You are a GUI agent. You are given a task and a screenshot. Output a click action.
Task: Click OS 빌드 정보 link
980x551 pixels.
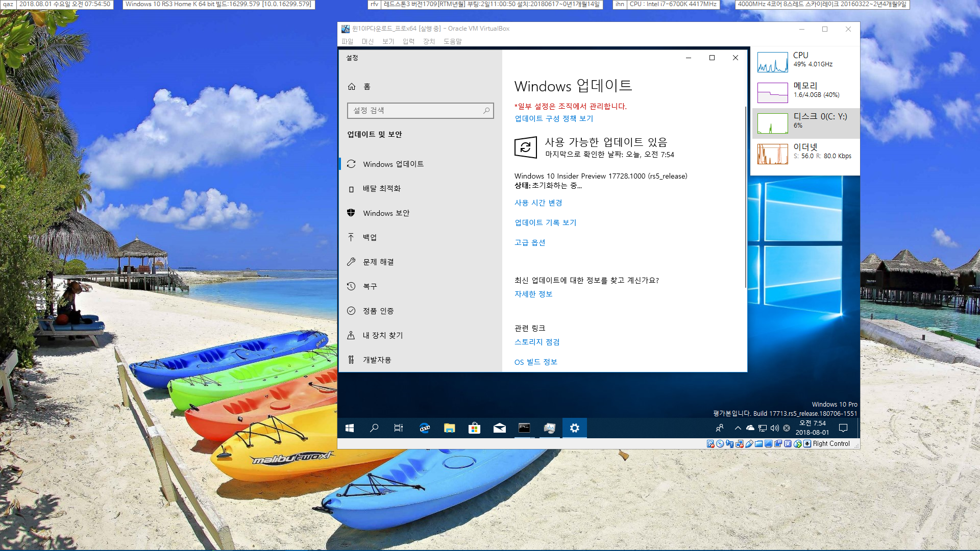click(x=536, y=362)
